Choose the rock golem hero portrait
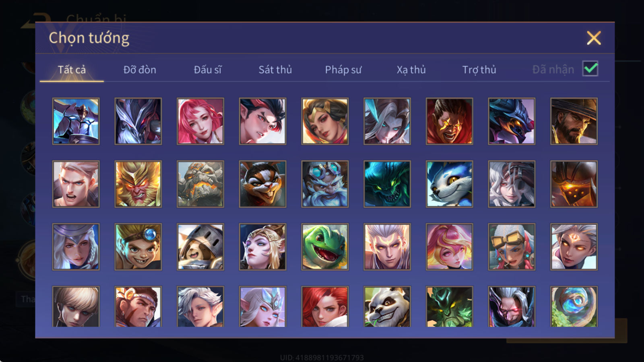This screenshot has width=644, height=362. [200, 184]
